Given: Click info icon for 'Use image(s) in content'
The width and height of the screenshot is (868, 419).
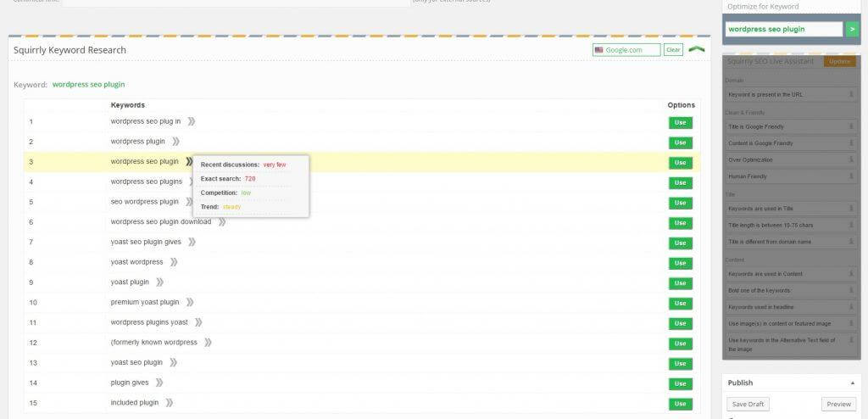Looking at the screenshot, I should pyautogui.click(x=851, y=323).
